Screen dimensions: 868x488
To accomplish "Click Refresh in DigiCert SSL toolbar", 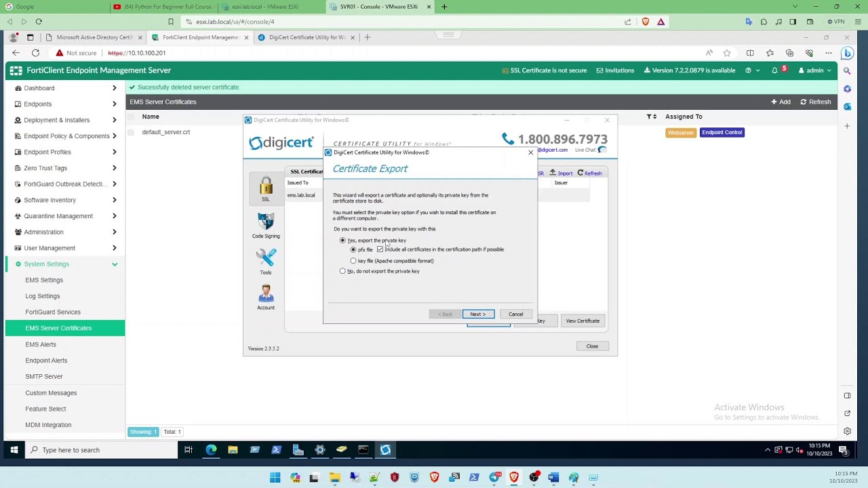I will tap(589, 174).
